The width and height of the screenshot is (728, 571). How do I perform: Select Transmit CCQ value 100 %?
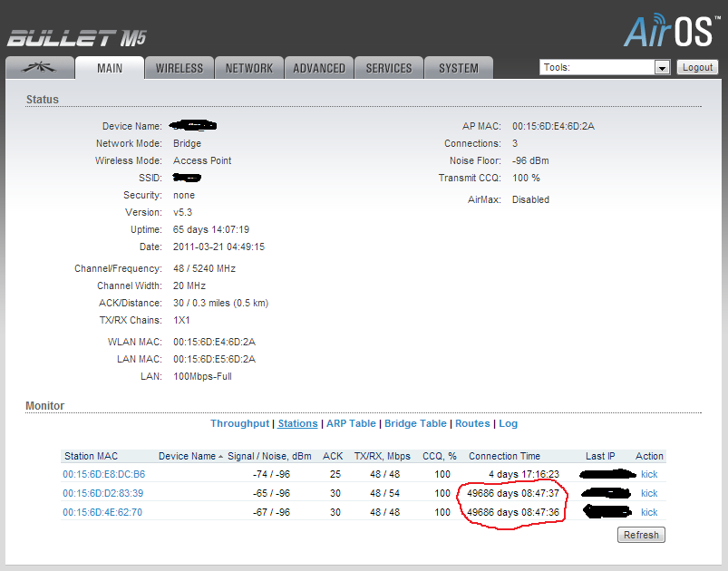click(x=526, y=178)
